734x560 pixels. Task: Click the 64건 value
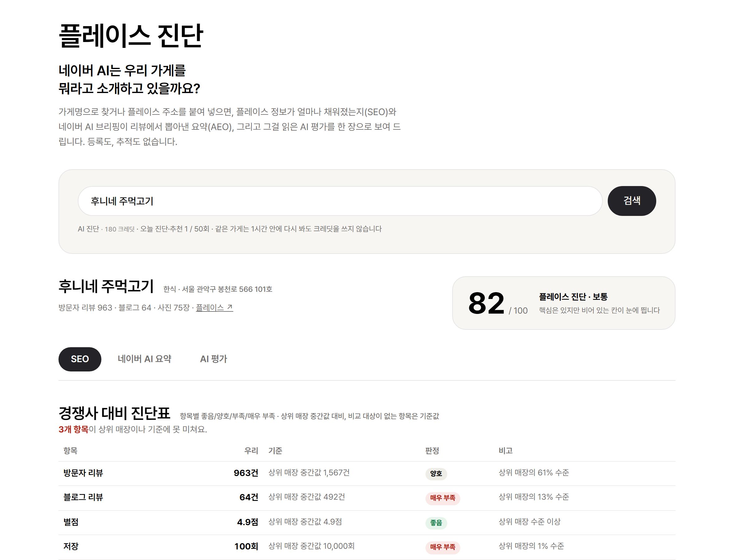point(249,497)
